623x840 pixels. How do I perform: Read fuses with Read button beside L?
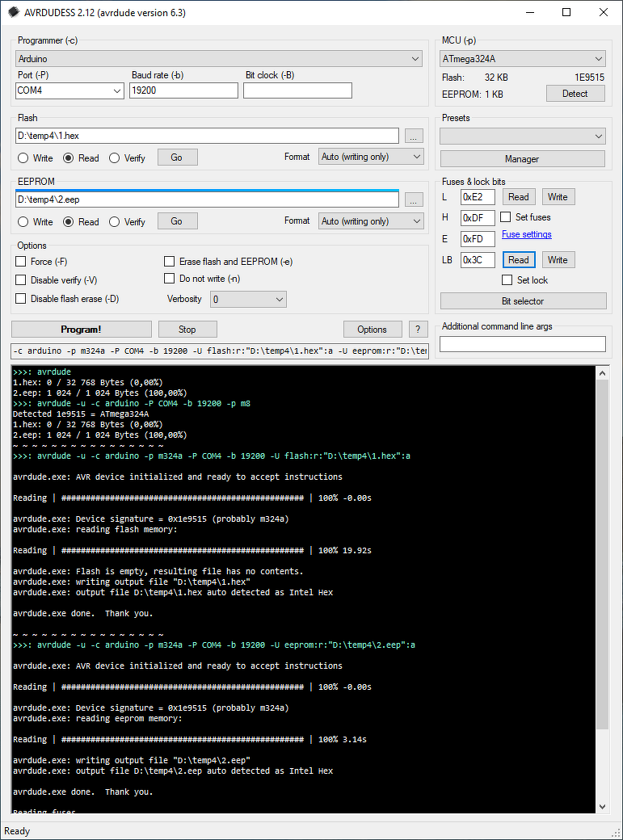(x=519, y=197)
